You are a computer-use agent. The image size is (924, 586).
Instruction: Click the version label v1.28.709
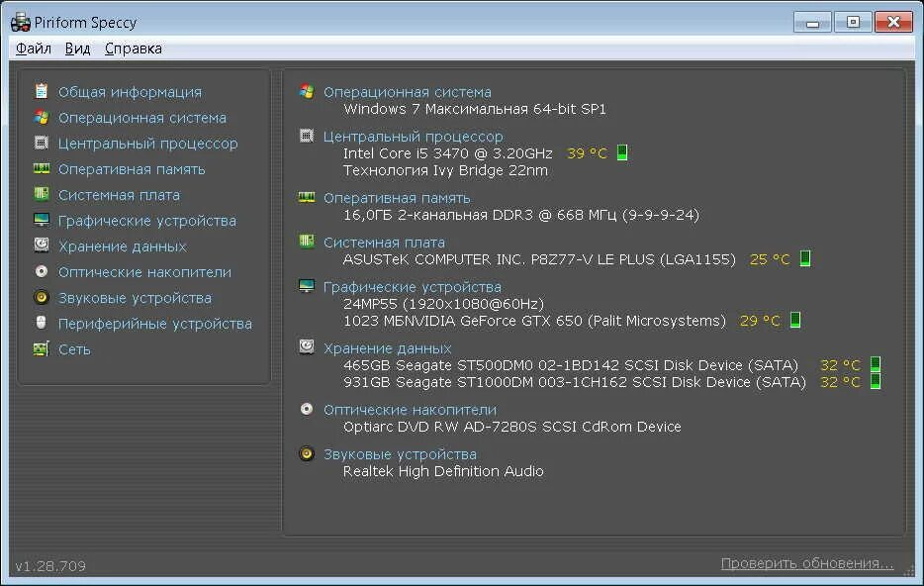[x=50, y=566]
